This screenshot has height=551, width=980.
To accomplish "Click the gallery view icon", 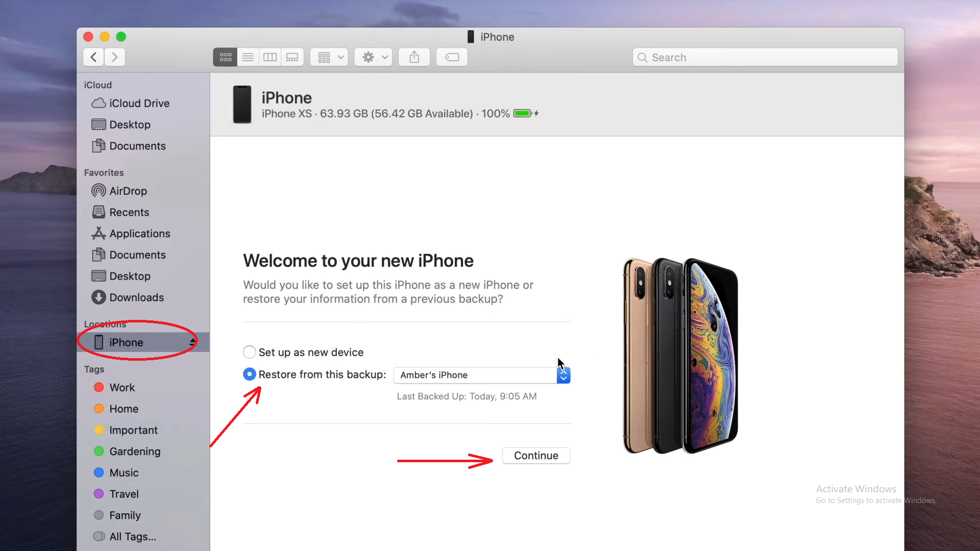I will tap(292, 57).
